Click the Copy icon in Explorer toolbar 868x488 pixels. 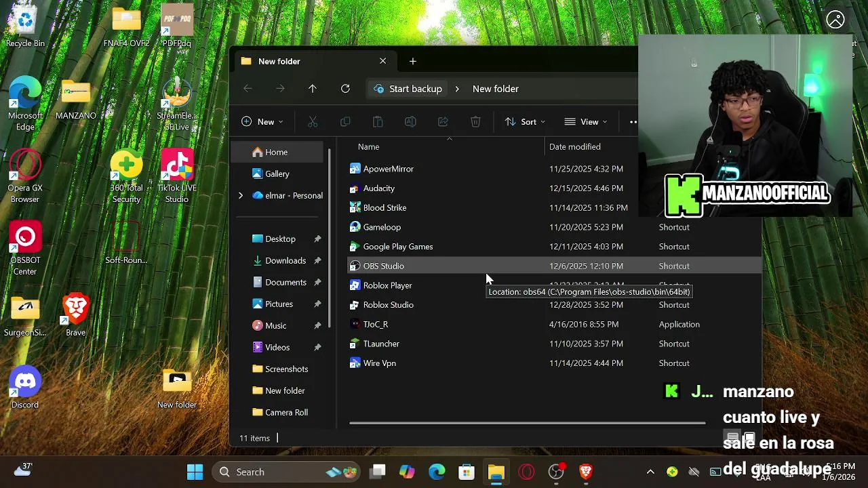click(345, 122)
